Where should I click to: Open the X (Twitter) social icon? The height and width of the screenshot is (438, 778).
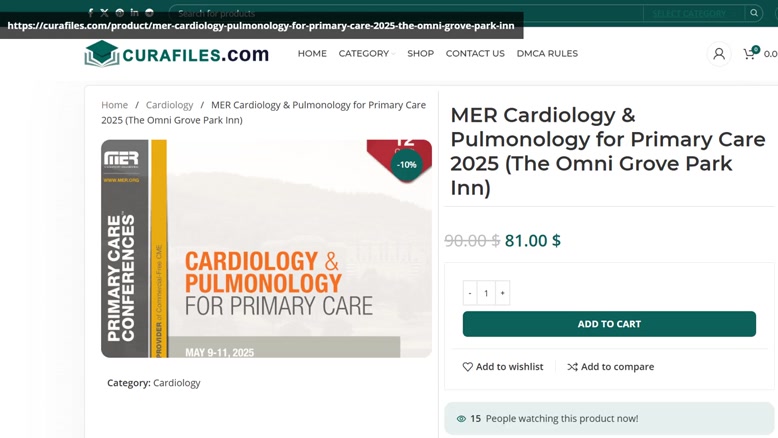(104, 13)
